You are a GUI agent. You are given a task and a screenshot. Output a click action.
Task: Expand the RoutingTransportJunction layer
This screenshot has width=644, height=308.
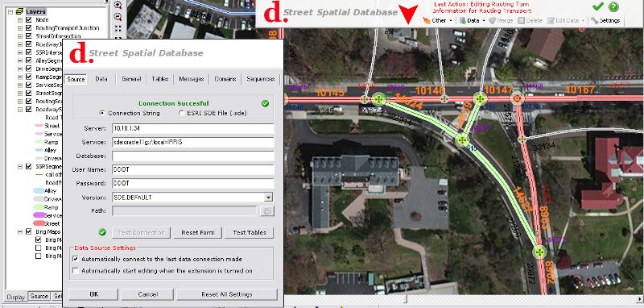[x=19, y=28]
